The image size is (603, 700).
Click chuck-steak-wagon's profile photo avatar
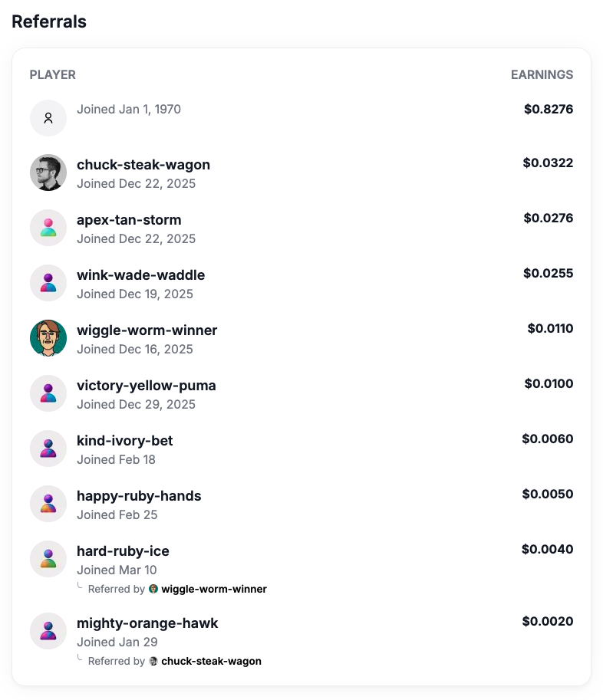pos(48,173)
